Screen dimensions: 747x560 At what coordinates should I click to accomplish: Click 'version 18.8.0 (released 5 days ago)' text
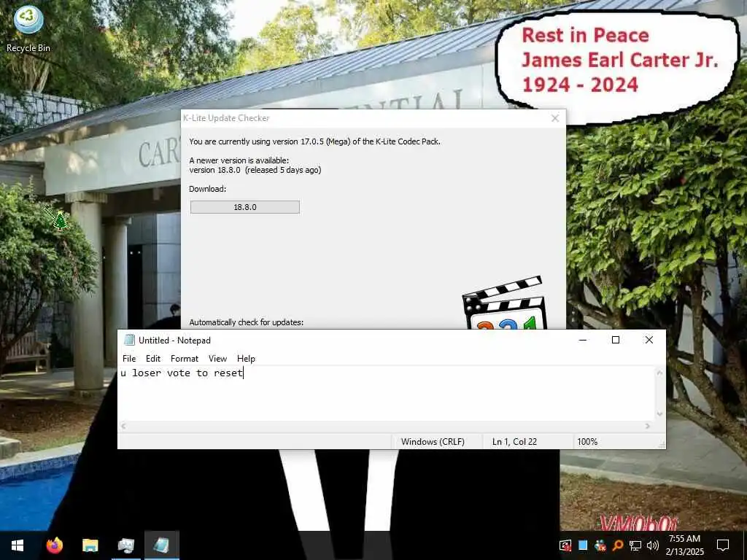[x=255, y=170]
